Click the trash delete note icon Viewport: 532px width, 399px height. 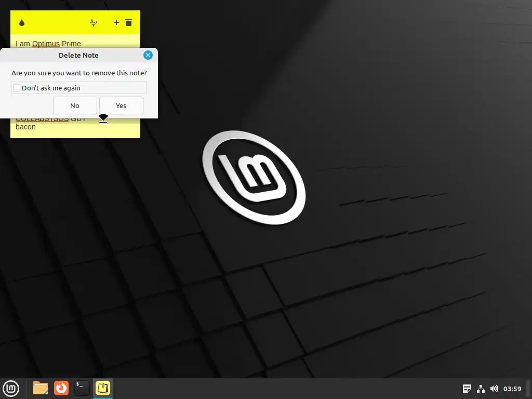129,22
